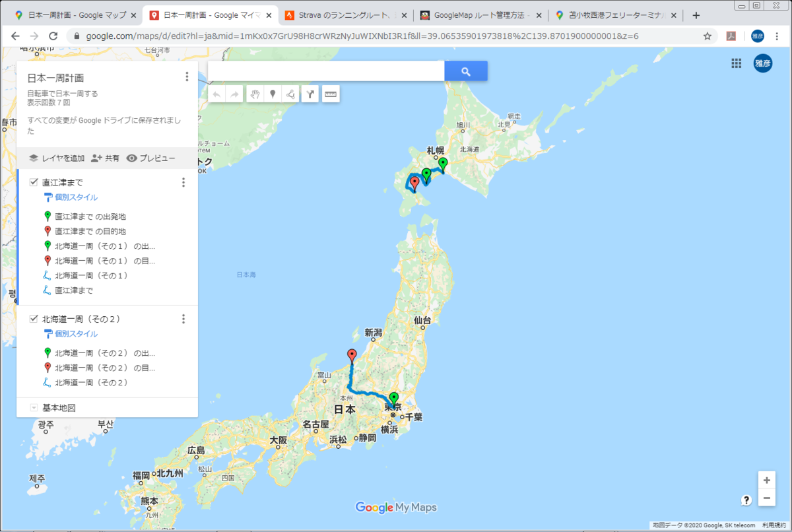Click the 共有 share button
Viewport: 792px width, 532px height.
click(105, 158)
